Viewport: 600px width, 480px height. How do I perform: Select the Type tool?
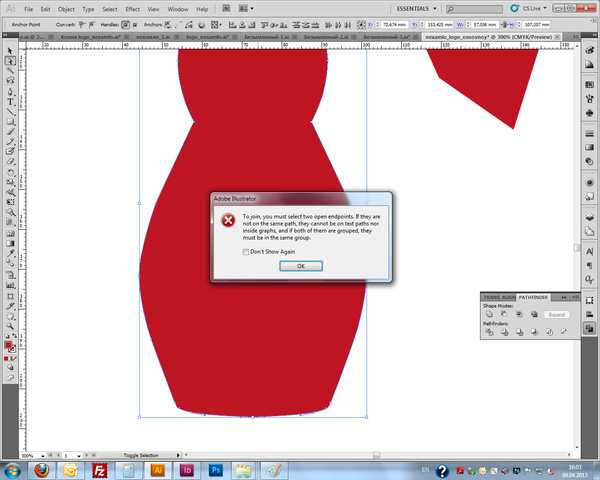10,102
